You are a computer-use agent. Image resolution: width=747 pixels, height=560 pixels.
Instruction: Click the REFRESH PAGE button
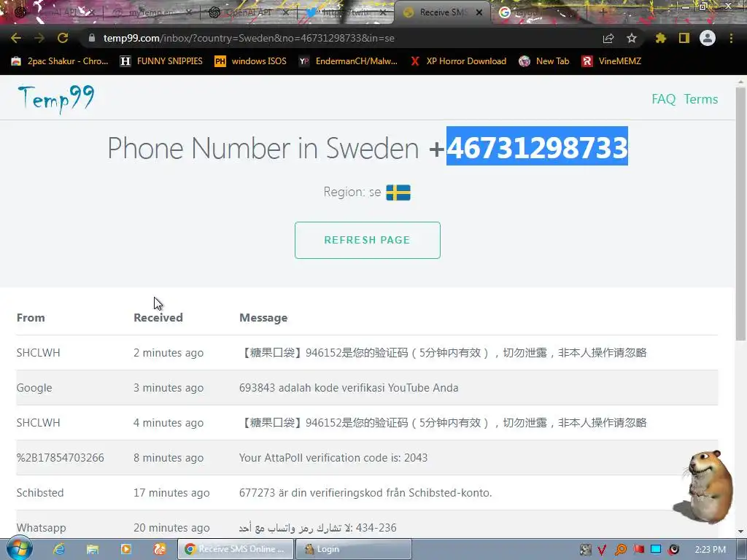[x=368, y=240]
